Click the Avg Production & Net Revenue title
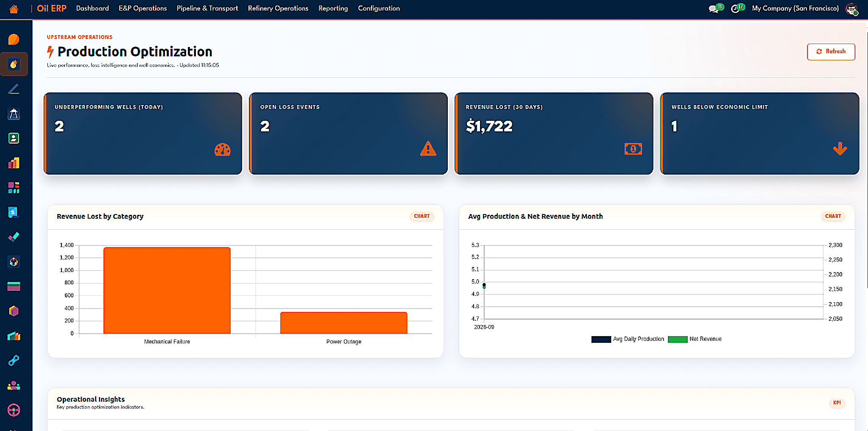This screenshot has width=868, height=431. click(x=536, y=217)
